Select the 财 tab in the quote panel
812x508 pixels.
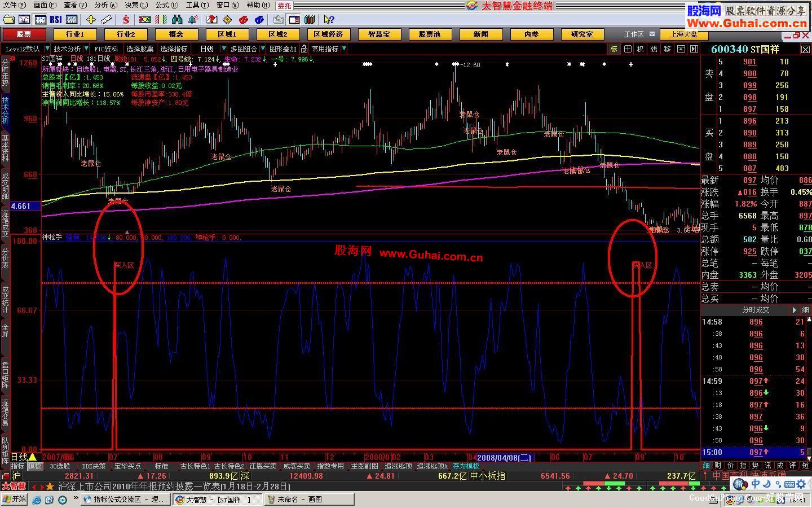click(718, 466)
